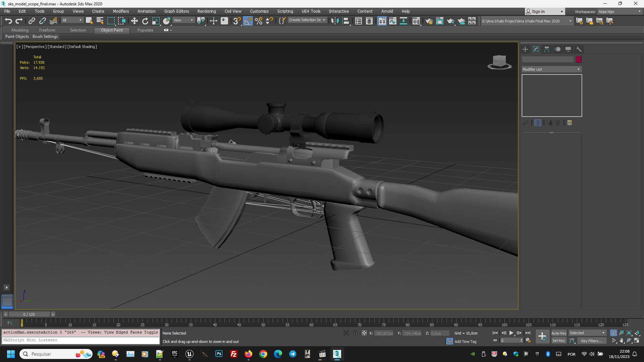Open Schematic View from toolbar

pos(404,21)
